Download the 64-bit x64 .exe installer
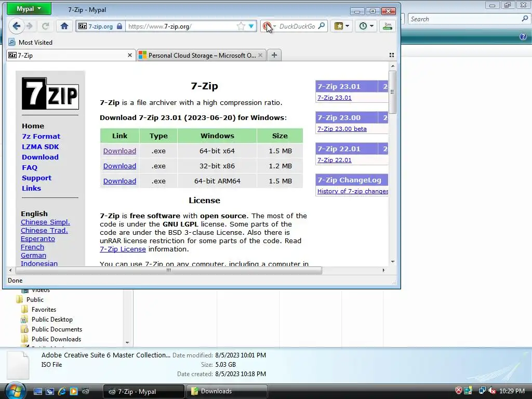 pos(119,151)
